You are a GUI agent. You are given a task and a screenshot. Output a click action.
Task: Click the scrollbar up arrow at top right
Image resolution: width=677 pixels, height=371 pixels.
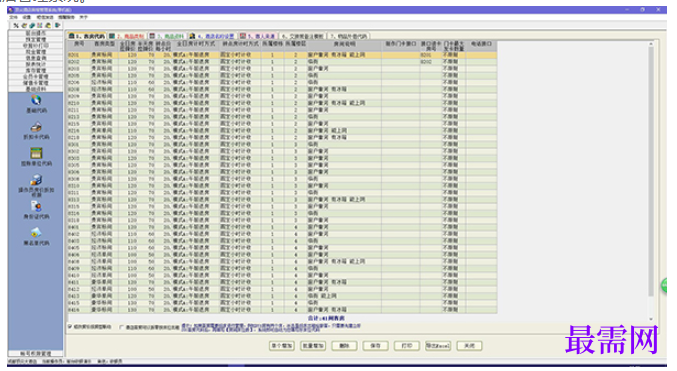pos(651,44)
